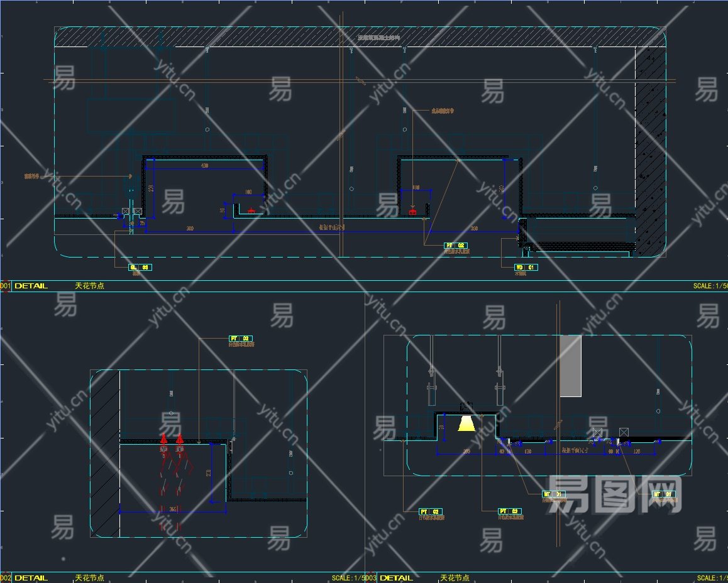
Task: Click the 'DETAIL' title of drawing 02
Action: pyautogui.click(x=31, y=578)
